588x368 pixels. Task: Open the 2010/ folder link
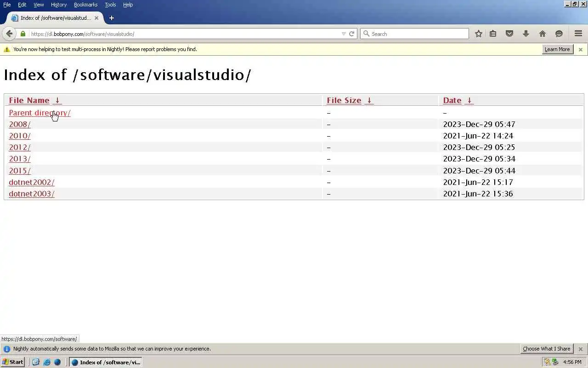coord(20,136)
